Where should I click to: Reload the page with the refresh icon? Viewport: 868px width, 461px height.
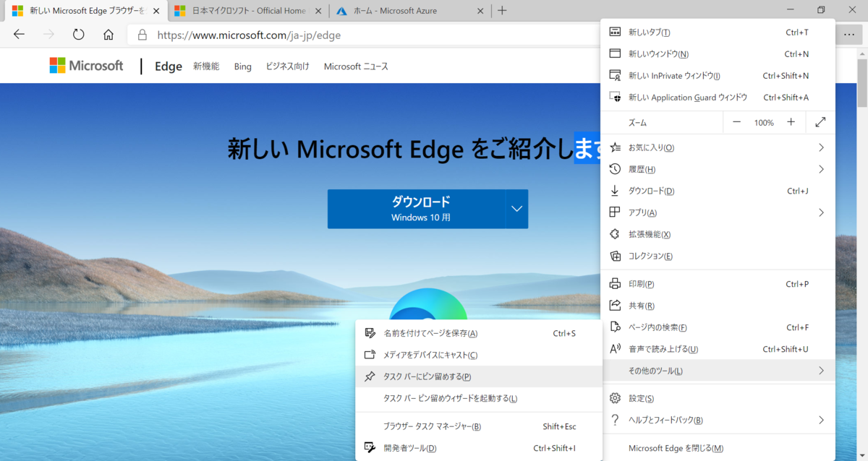click(79, 35)
